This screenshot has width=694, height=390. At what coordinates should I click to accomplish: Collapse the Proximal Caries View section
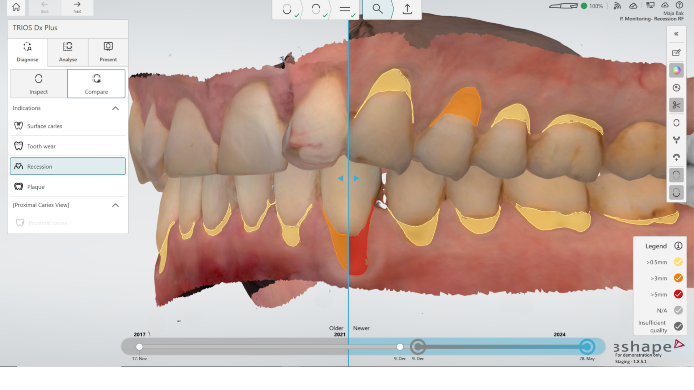[x=115, y=205]
